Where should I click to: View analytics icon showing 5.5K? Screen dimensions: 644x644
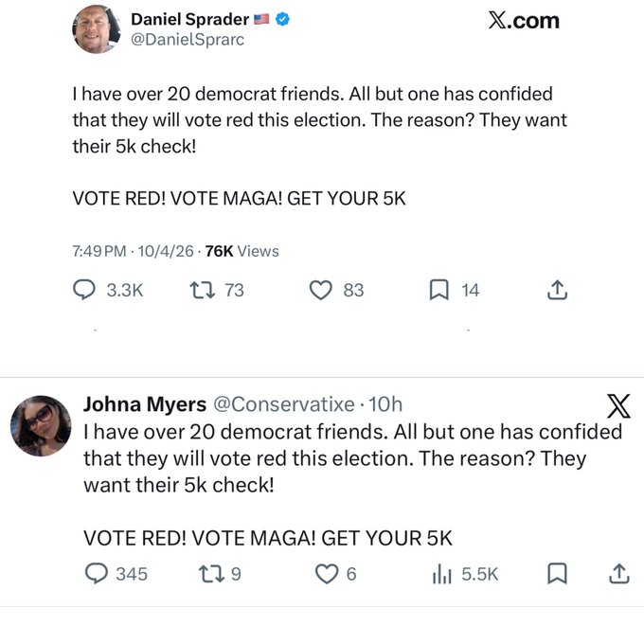coord(442,574)
